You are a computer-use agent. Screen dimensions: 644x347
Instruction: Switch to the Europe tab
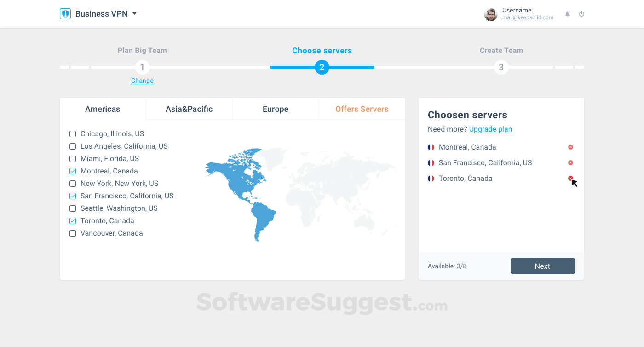[x=275, y=109]
